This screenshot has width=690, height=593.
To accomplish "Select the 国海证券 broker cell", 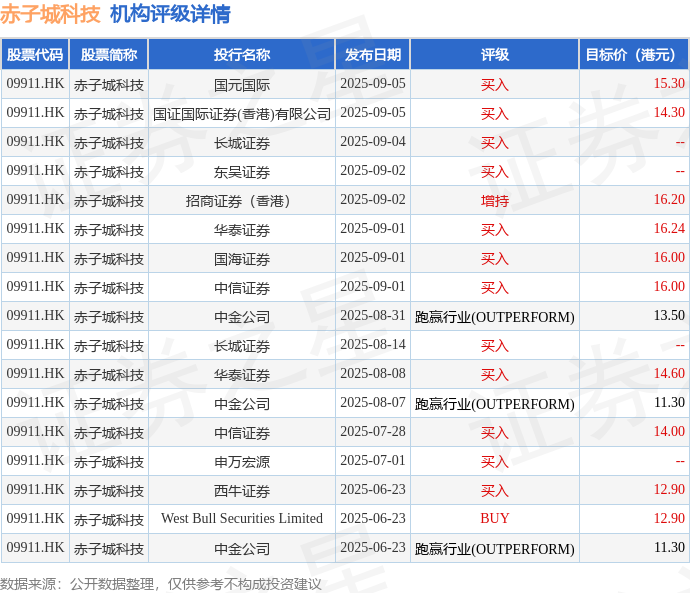I will tap(242, 259).
